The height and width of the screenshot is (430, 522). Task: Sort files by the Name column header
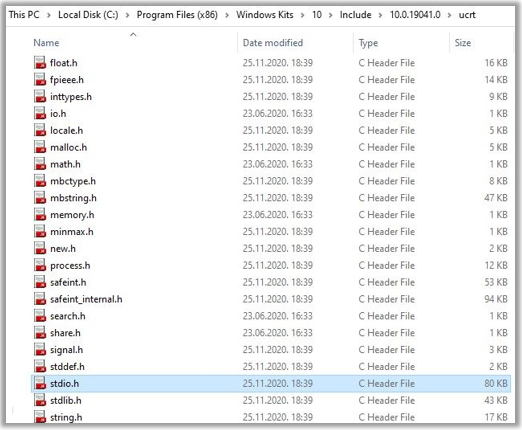tap(46, 43)
